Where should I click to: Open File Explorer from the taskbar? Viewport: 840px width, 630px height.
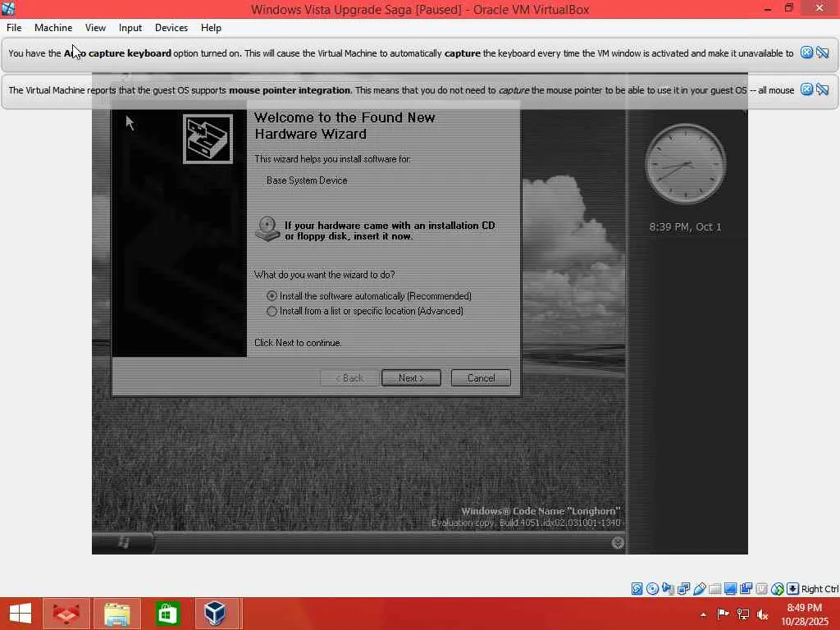[116, 614]
